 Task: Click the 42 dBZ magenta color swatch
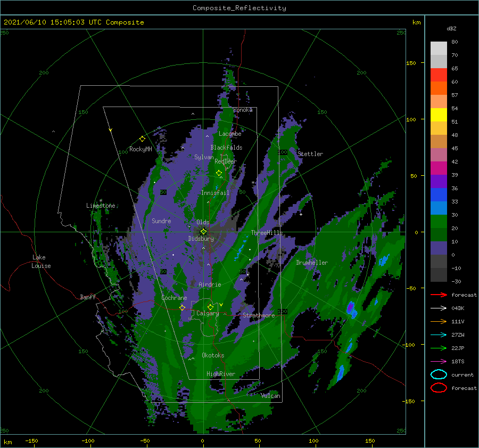point(439,168)
